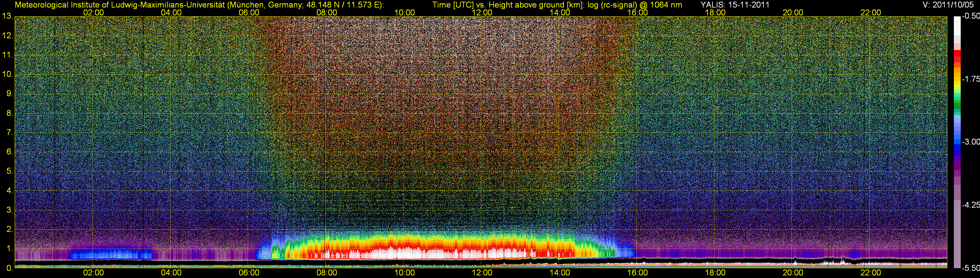
Task: Click the 'Time [UTC] vs. Height above ground' caption
Action: coord(557,5)
